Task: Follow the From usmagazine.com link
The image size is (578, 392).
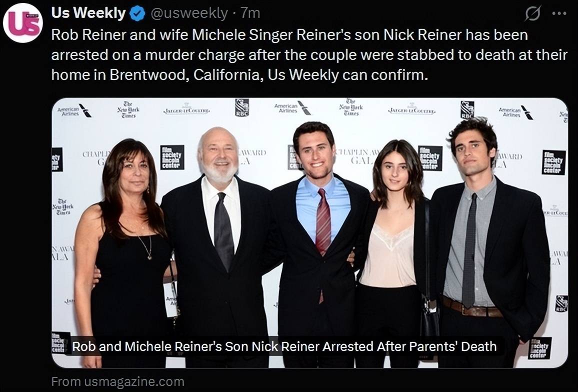Action: click(117, 381)
